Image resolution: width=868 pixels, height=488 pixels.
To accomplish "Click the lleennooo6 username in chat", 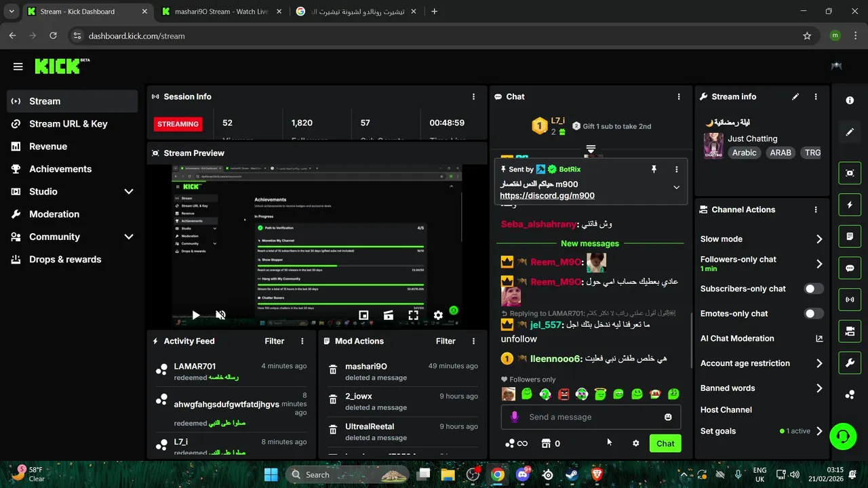I will (x=556, y=359).
